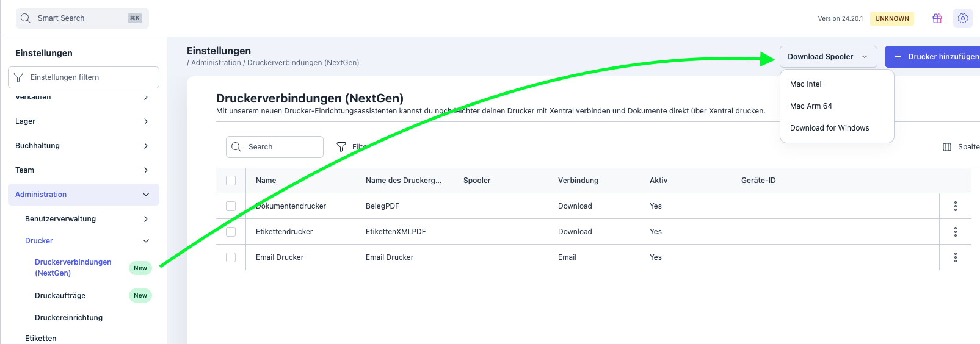Click the UNKNOWN status badge

[x=892, y=19]
